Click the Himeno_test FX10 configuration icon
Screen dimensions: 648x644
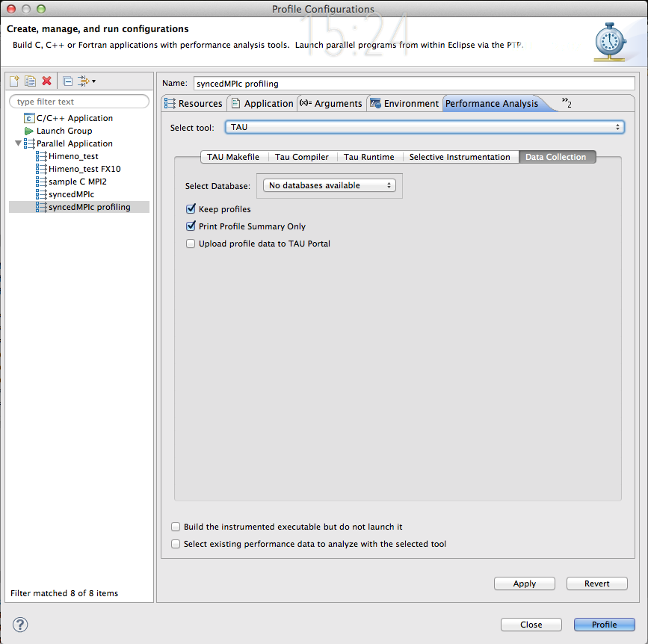41,169
